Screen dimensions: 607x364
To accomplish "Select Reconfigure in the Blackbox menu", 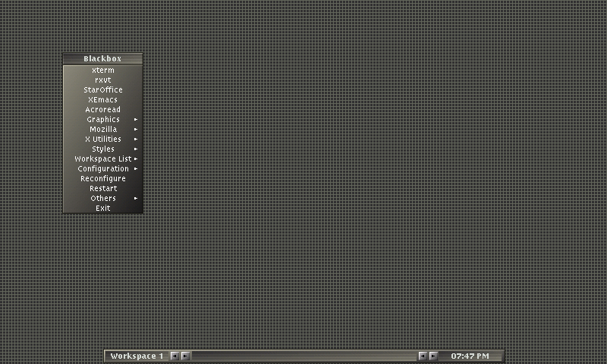I will pyautogui.click(x=102, y=179).
